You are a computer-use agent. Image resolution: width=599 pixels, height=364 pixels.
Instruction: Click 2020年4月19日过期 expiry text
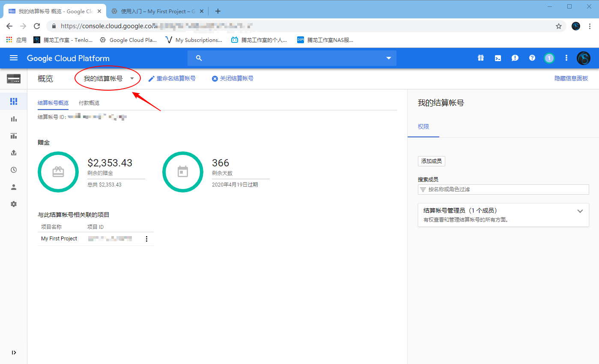pos(235,185)
